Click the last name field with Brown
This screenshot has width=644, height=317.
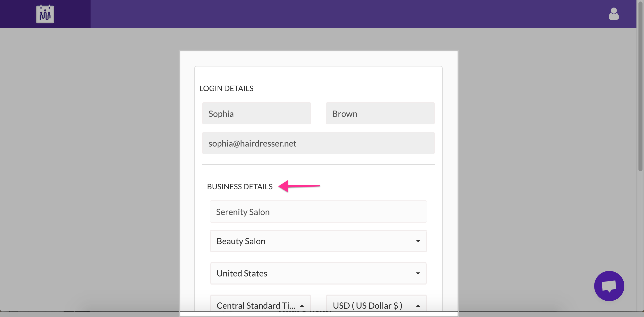[380, 114]
